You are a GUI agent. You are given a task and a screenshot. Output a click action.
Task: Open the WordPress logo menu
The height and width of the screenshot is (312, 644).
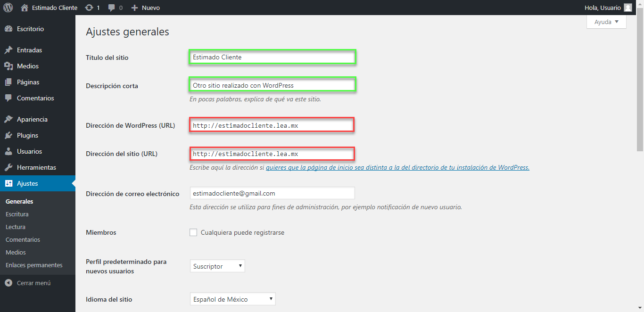click(x=8, y=8)
